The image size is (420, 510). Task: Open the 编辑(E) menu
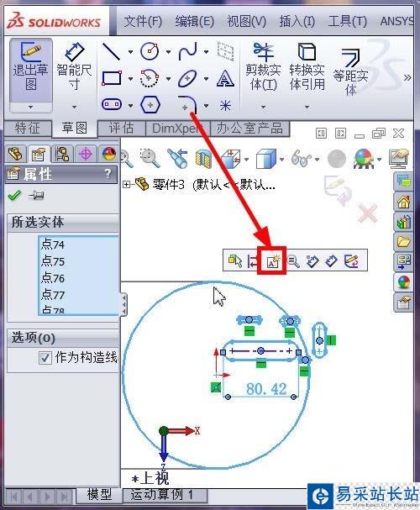click(194, 22)
